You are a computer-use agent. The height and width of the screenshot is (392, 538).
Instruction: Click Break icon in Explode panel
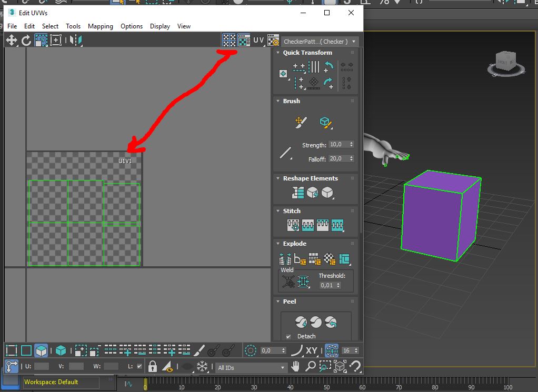tap(285, 259)
